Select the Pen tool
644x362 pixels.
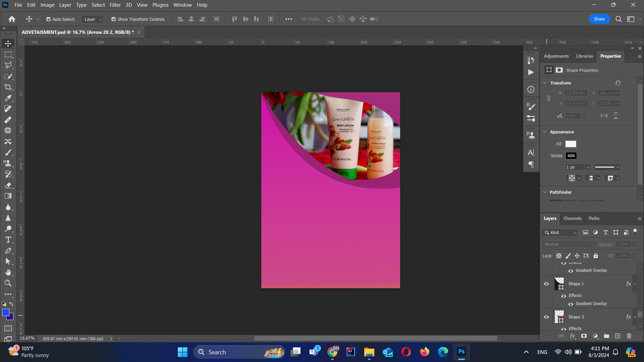click(x=8, y=251)
